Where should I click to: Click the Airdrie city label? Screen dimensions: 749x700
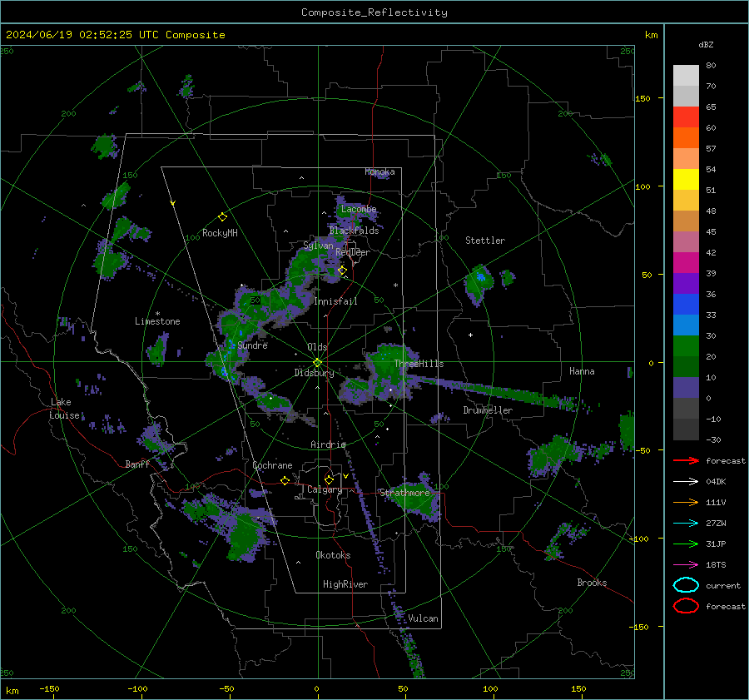coord(328,444)
